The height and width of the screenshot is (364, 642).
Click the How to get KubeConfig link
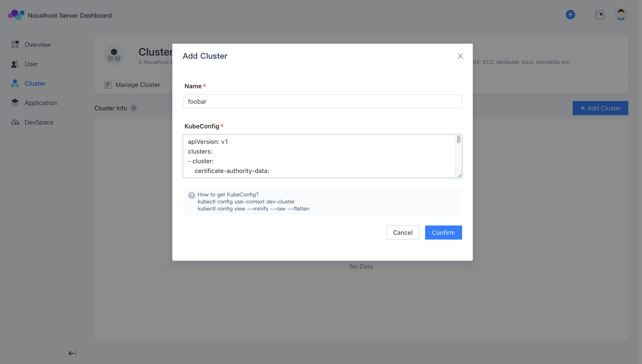[x=228, y=195]
